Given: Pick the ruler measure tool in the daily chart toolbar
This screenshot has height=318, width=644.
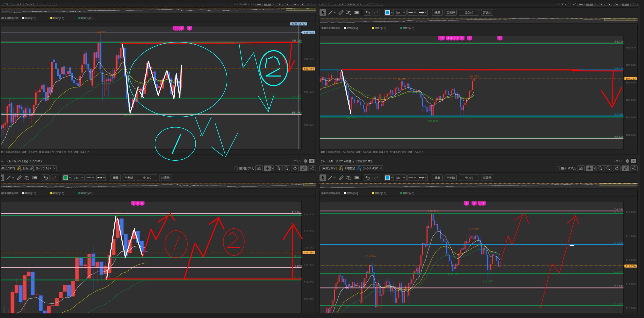Looking at the screenshot, I should (19, 178).
